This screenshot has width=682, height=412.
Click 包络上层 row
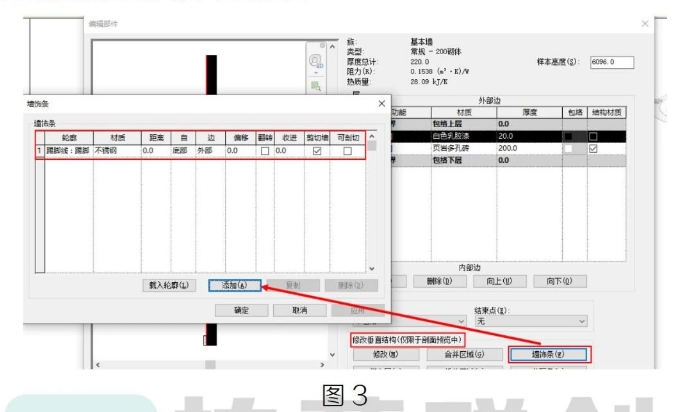[x=508, y=124]
